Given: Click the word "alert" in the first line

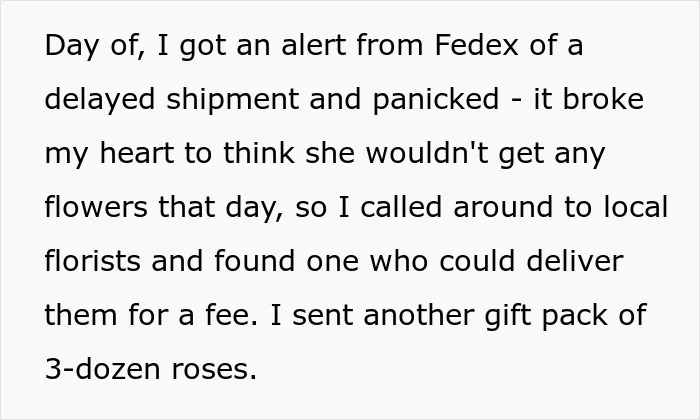Looking at the screenshot, I should tap(313, 45).
